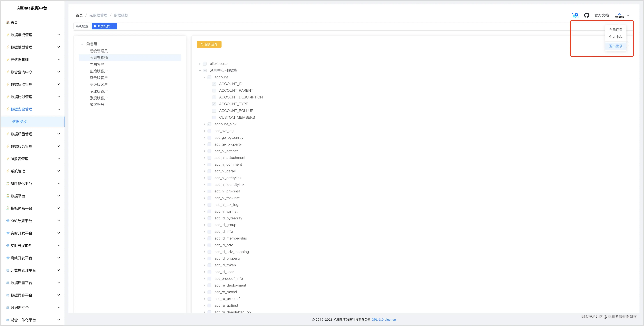Toggle the account table checkbox
644x326 pixels.
coord(209,77)
